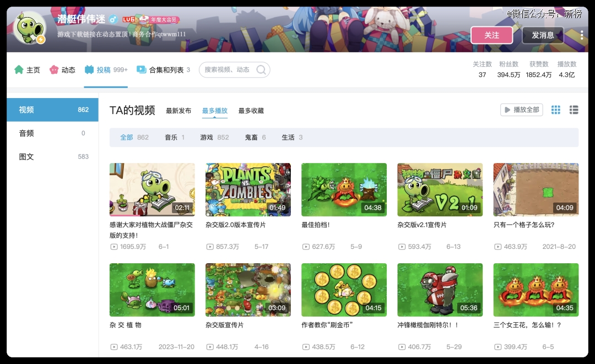595x364 pixels.
Task: Click the 发消息 message button
Action: tap(543, 35)
